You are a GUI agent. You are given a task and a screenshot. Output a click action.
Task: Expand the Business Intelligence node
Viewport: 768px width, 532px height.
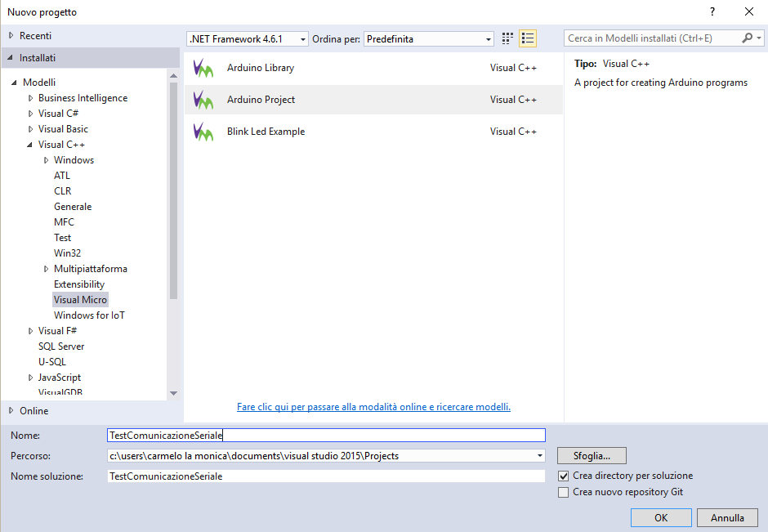click(30, 98)
